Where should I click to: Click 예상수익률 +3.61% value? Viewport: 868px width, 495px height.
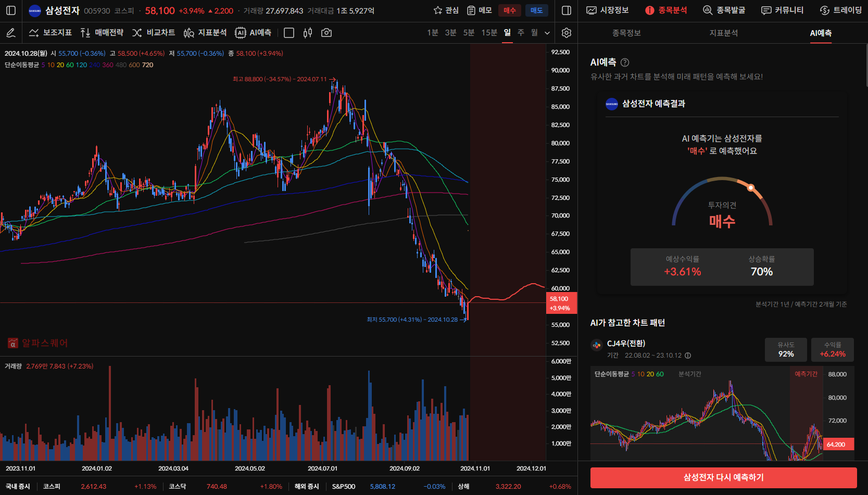point(683,272)
